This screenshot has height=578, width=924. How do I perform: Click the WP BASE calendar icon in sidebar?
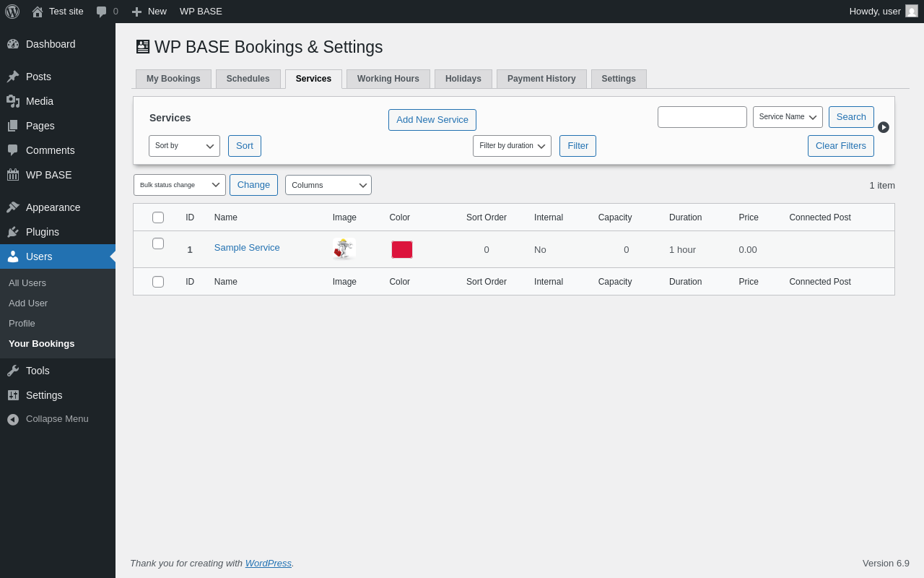click(x=13, y=175)
